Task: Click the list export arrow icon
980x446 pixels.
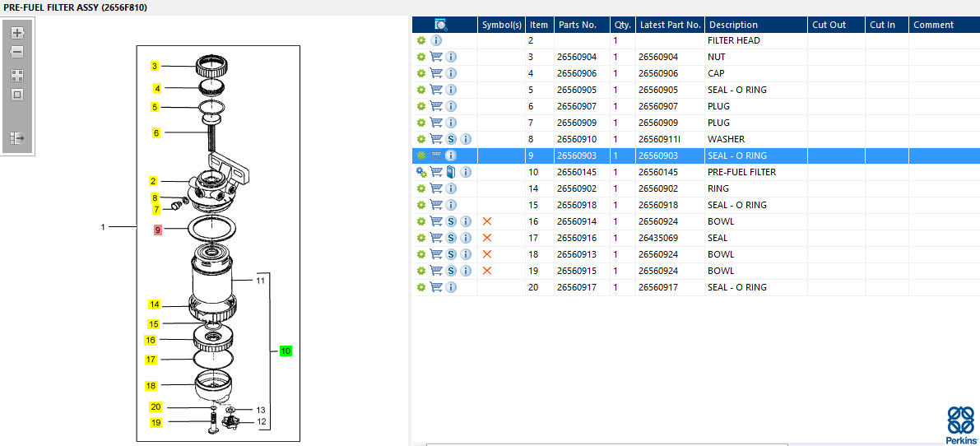Action: click(17, 138)
